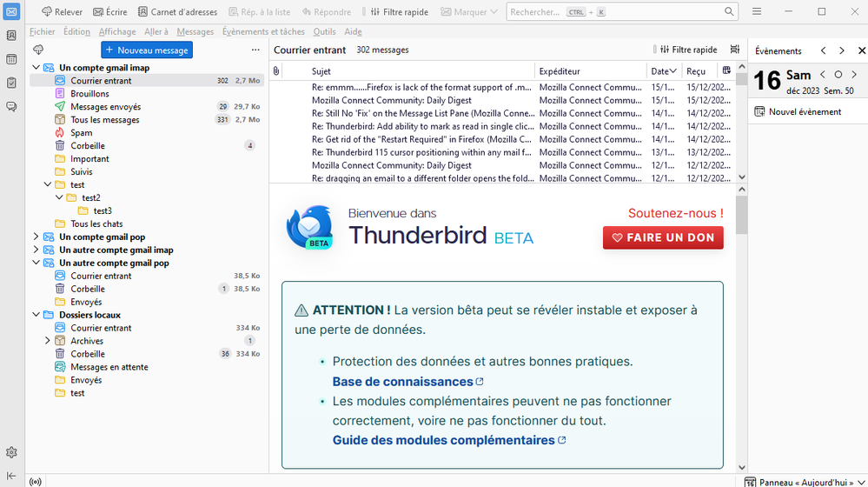Show previous Évènements pane view
Screen dimensions: 868x487
point(823,50)
